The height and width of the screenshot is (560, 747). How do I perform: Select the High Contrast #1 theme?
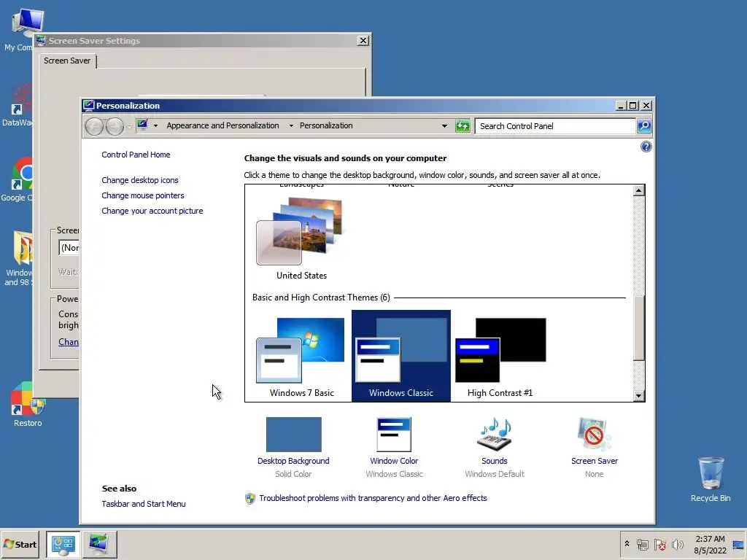pos(500,357)
